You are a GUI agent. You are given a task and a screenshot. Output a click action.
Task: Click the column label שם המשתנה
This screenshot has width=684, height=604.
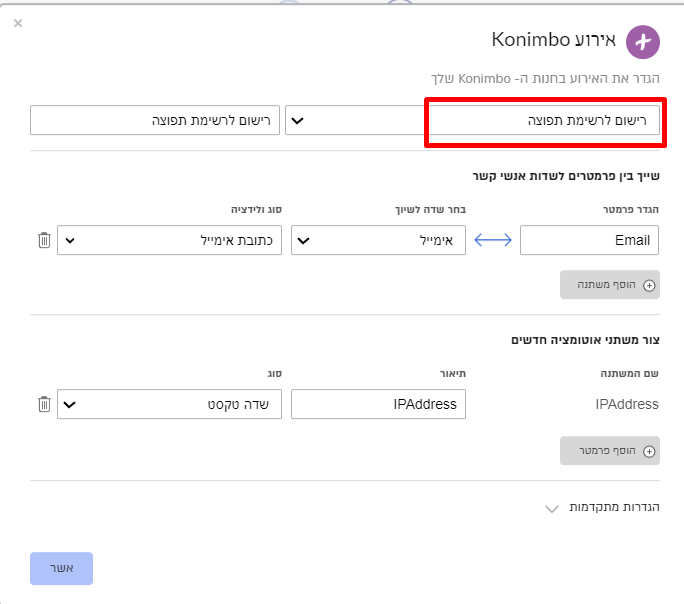click(629, 374)
